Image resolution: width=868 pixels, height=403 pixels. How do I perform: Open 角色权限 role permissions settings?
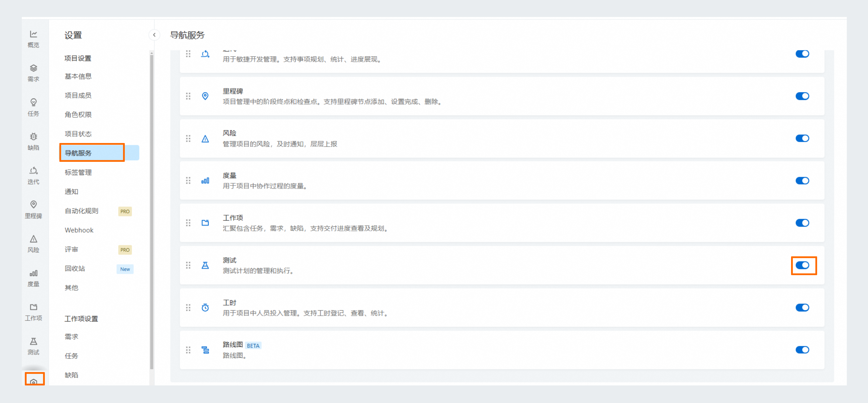[78, 115]
